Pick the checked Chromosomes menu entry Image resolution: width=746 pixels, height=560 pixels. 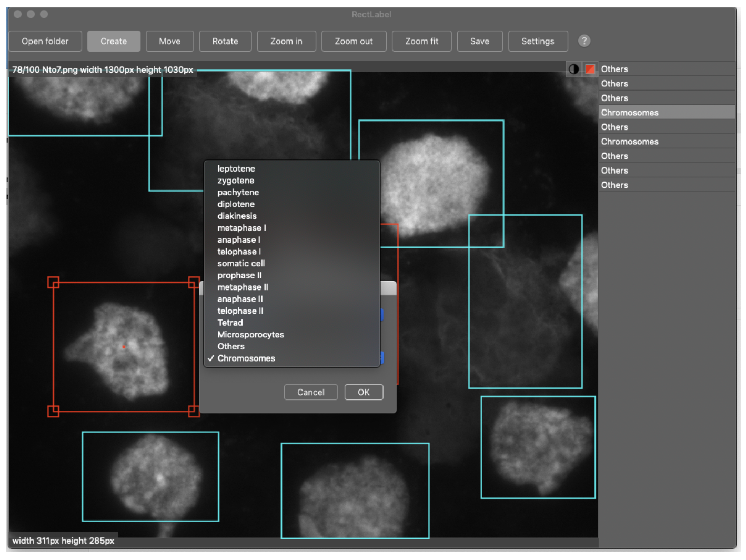pos(246,358)
